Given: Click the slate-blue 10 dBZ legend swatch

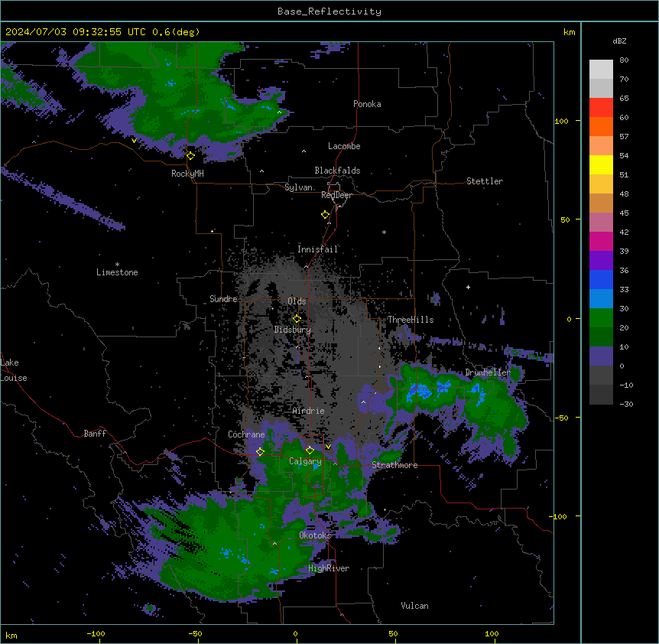Looking at the screenshot, I should point(601,356).
